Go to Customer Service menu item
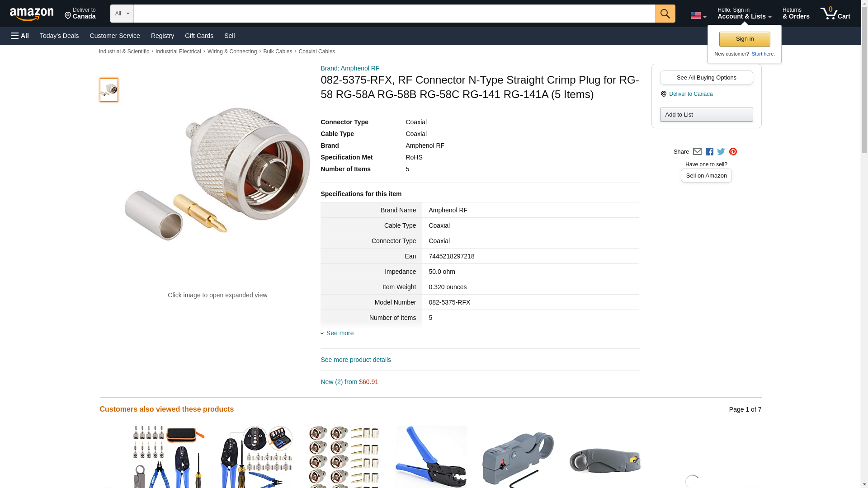This screenshot has height=488, width=868. 115,36
